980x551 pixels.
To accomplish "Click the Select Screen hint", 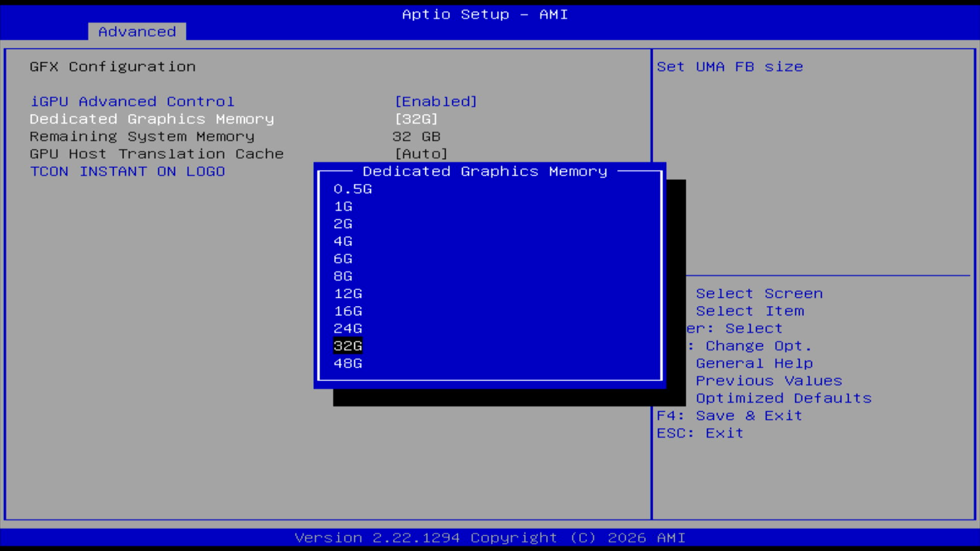I will pos(759,293).
